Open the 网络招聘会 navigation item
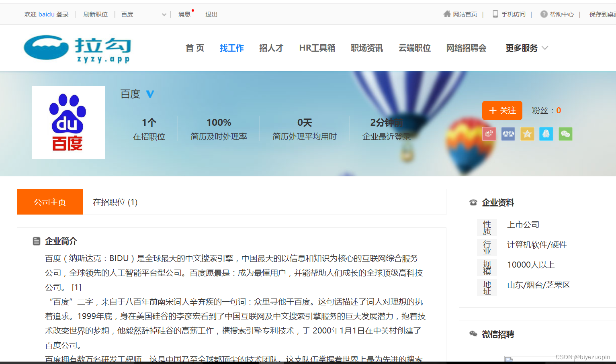This screenshot has width=616, height=364. tap(466, 48)
